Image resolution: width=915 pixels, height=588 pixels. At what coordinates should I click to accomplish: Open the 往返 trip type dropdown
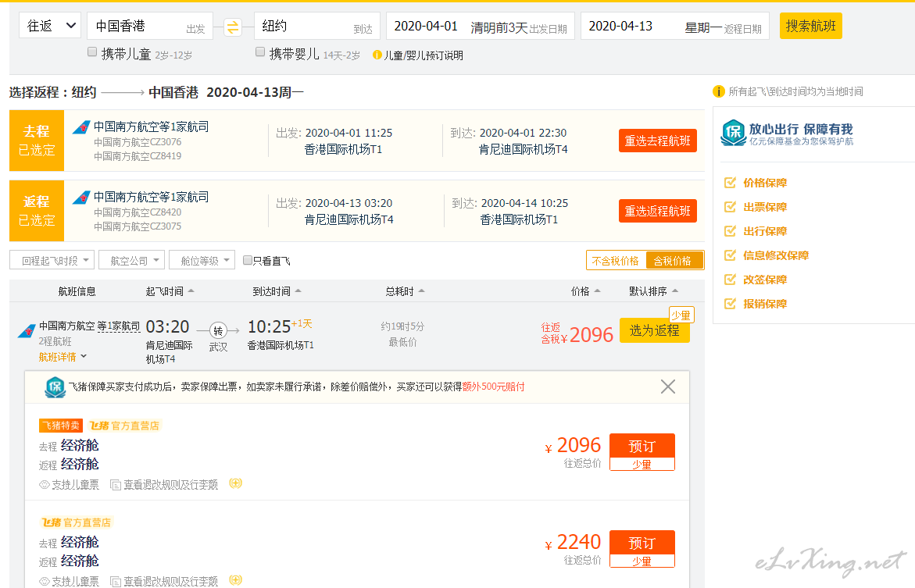coord(50,26)
